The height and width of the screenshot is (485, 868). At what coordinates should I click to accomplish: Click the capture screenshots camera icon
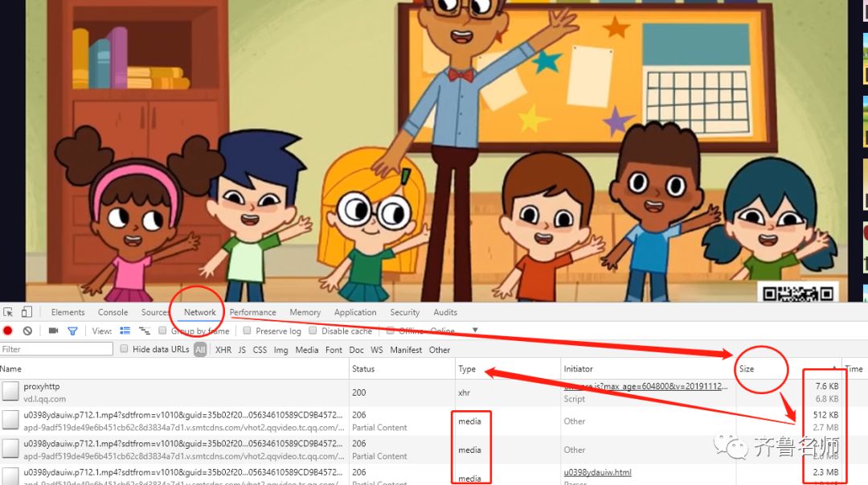click(x=53, y=331)
